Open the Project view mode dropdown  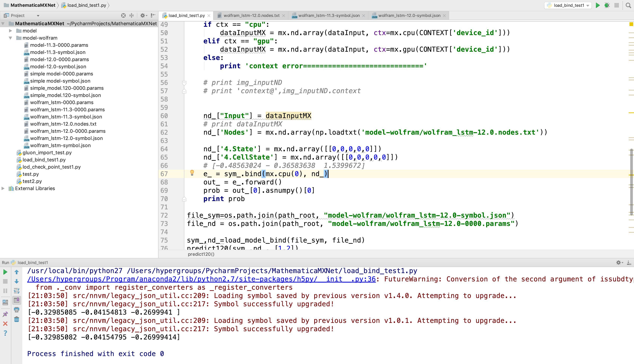coord(38,16)
